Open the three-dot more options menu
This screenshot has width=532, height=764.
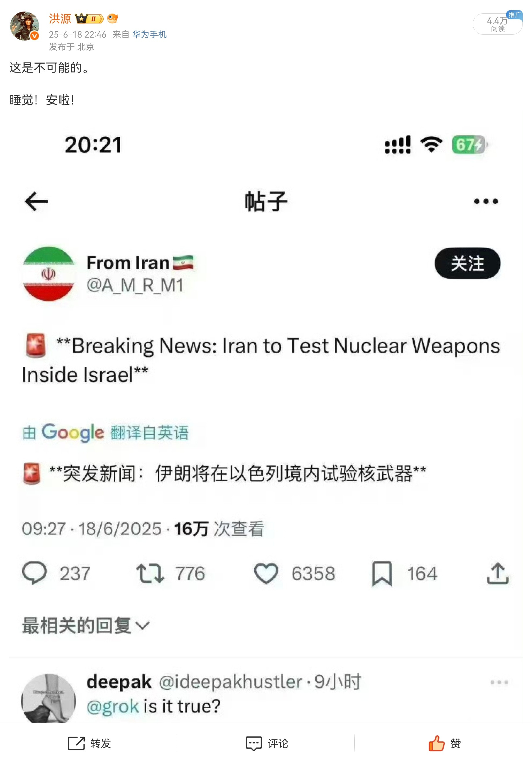486,201
